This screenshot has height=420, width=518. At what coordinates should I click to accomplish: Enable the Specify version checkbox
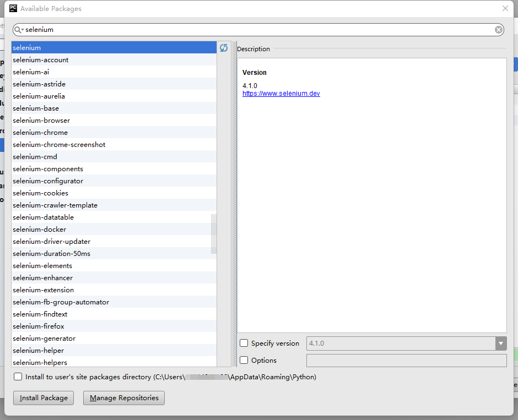244,343
